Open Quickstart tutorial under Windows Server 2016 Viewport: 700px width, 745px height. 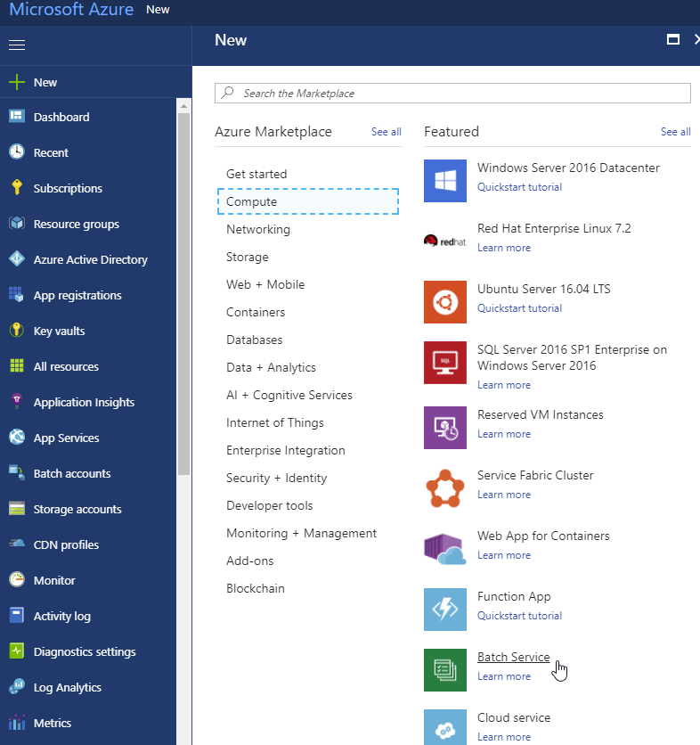[519, 188]
